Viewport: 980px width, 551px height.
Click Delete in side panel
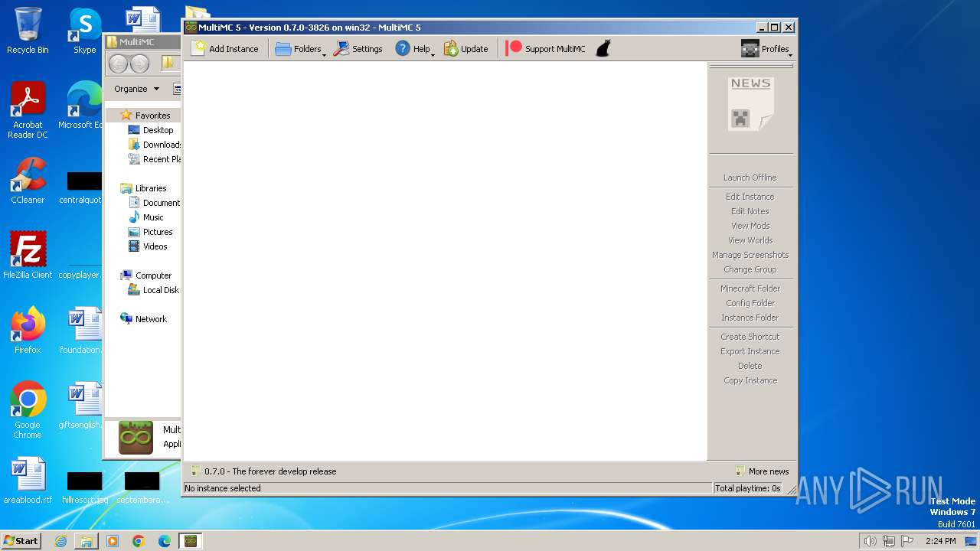click(x=750, y=366)
